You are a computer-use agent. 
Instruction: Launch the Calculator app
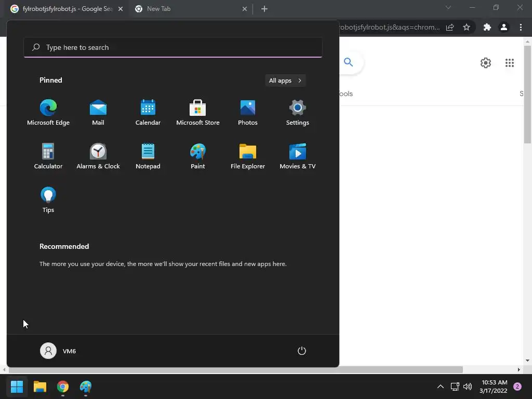pyautogui.click(x=48, y=156)
